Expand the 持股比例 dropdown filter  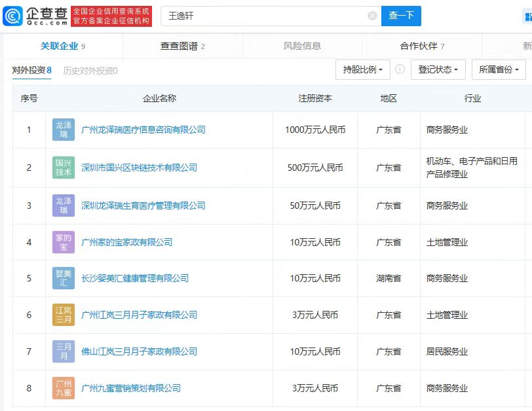pos(363,69)
